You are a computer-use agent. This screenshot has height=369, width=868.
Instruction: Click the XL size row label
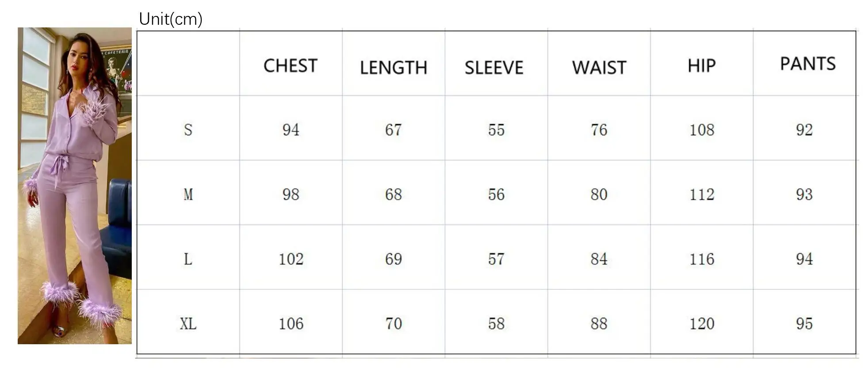188,324
